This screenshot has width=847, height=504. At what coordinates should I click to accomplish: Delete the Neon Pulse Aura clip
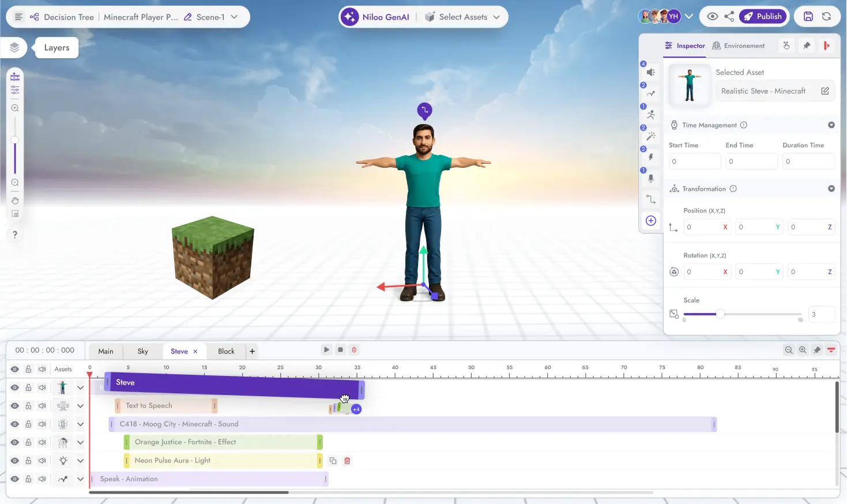click(x=347, y=461)
